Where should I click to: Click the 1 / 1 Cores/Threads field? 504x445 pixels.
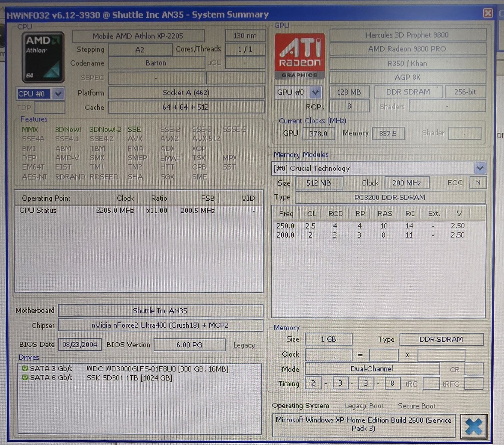pos(245,49)
